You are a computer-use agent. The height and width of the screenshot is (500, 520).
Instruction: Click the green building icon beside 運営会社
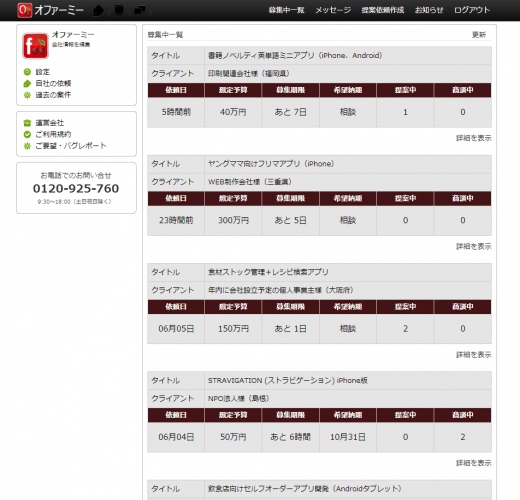tap(27, 123)
